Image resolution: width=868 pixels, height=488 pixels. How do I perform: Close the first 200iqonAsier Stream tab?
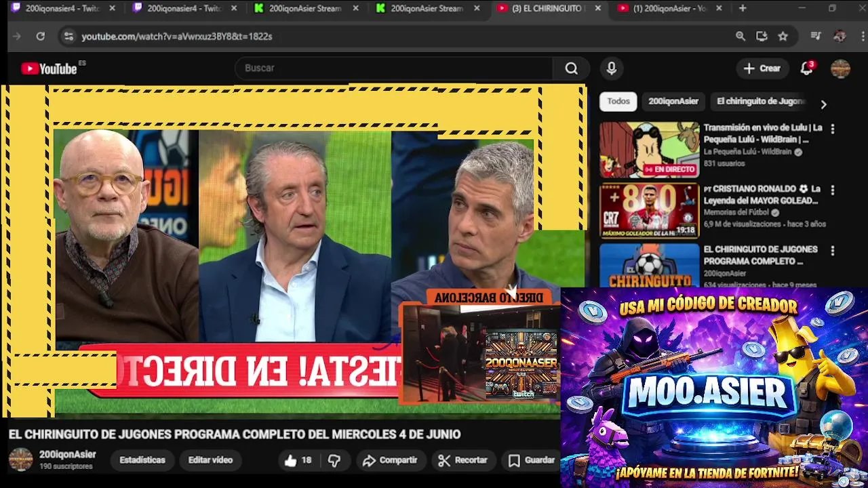[355, 8]
